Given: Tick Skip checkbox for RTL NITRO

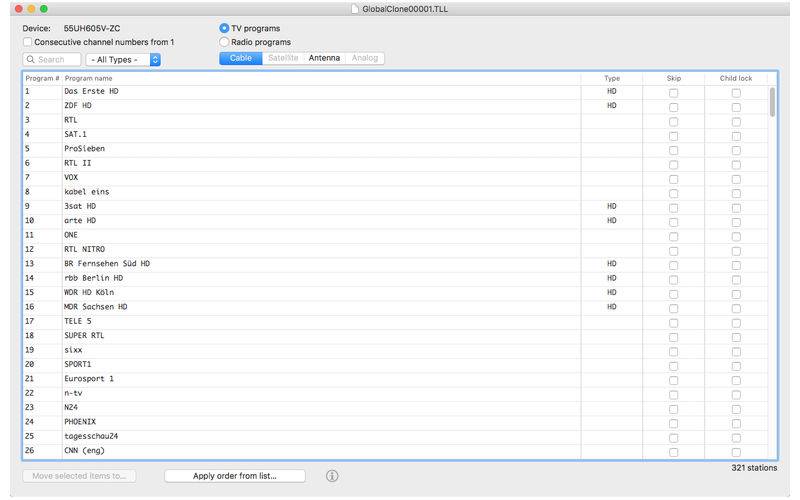Looking at the screenshot, I should tap(673, 251).
